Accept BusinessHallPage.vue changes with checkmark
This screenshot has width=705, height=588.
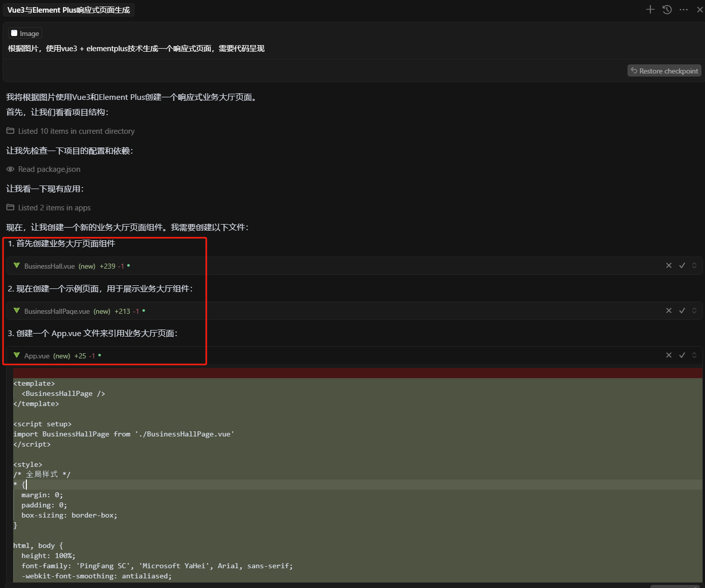[x=682, y=311]
